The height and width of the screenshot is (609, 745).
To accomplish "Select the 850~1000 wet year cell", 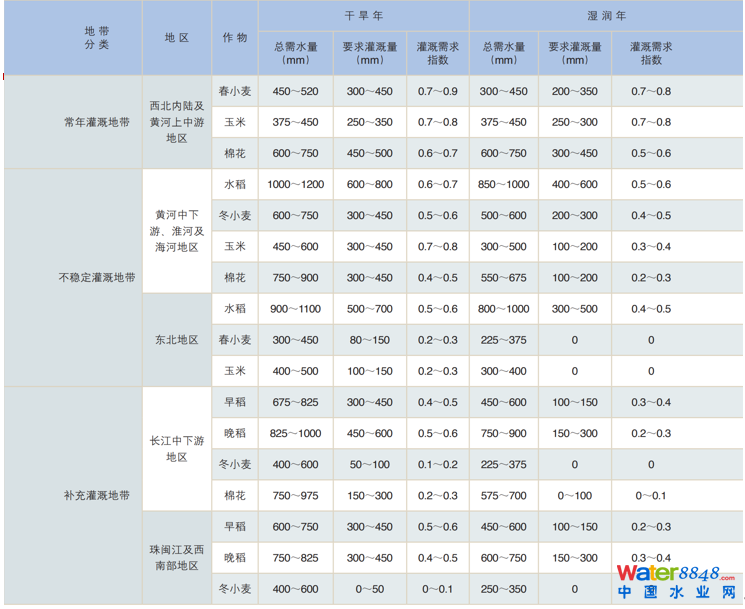I will (x=504, y=185).
